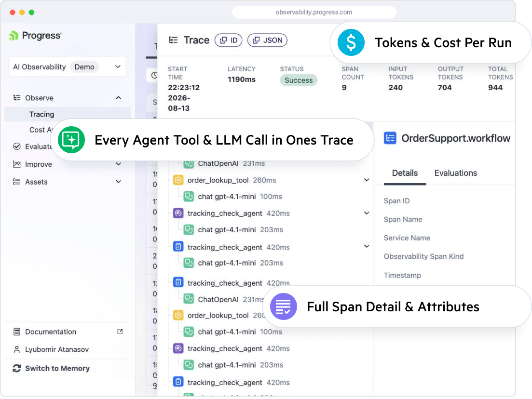Screen dimensions: 532x399
Task: Click the Trace header tree icon
Action: click(173, 40)
